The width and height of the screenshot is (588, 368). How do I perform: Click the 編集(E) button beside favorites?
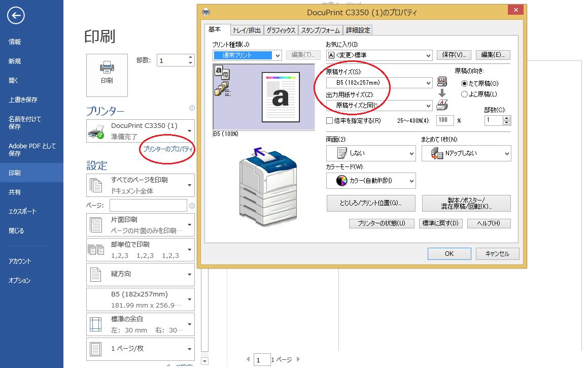(x=493, y=55)
